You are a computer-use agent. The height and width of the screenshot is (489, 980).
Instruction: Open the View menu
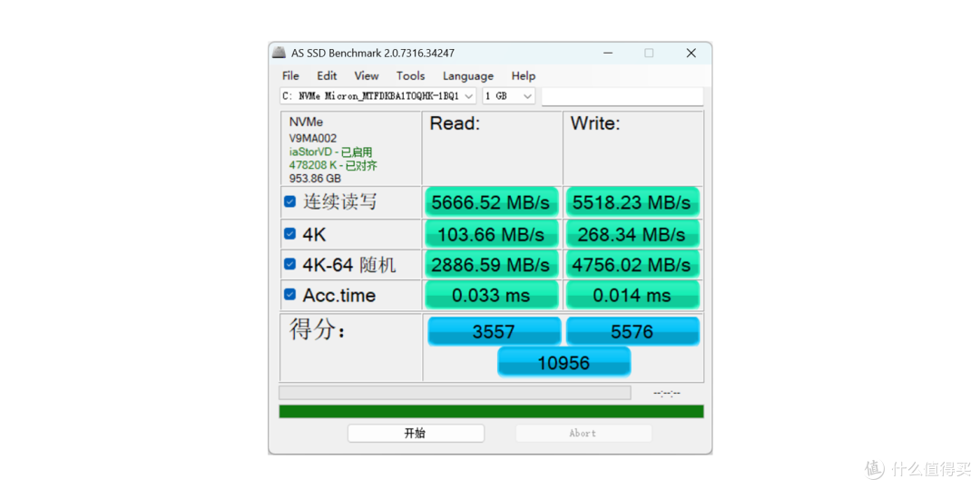click(x=367, y=75)
